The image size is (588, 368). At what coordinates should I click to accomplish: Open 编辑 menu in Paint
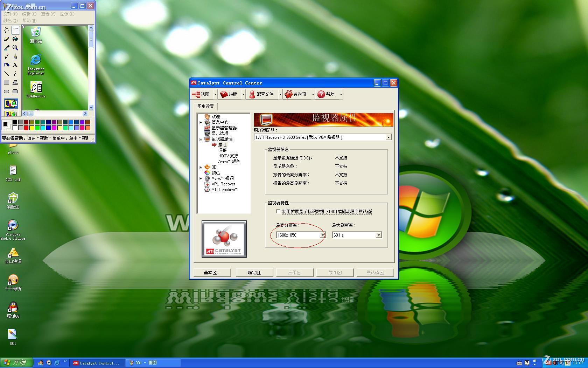point(29,14)
